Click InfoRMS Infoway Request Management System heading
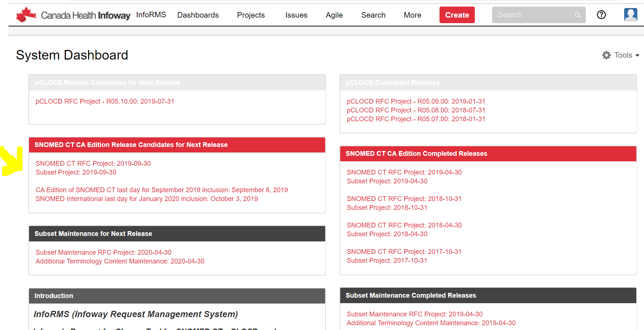The height and width of the screenshot is (330, 644). pos(136,314)
